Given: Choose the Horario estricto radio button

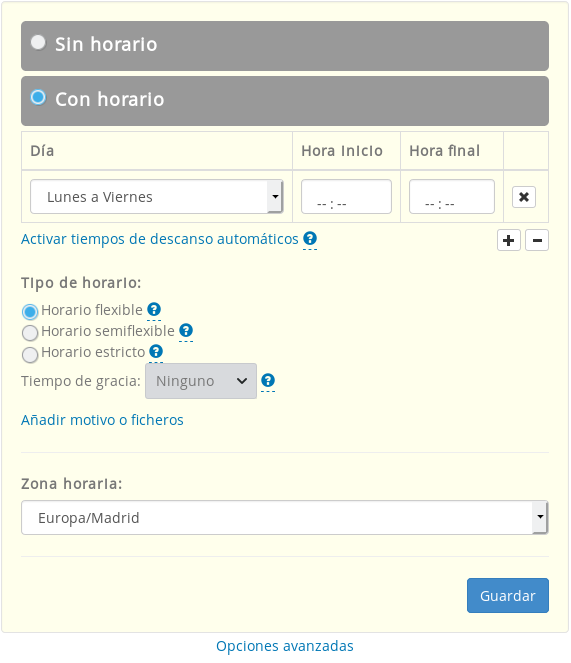Looking at the screenshot, I should (30, 354).
